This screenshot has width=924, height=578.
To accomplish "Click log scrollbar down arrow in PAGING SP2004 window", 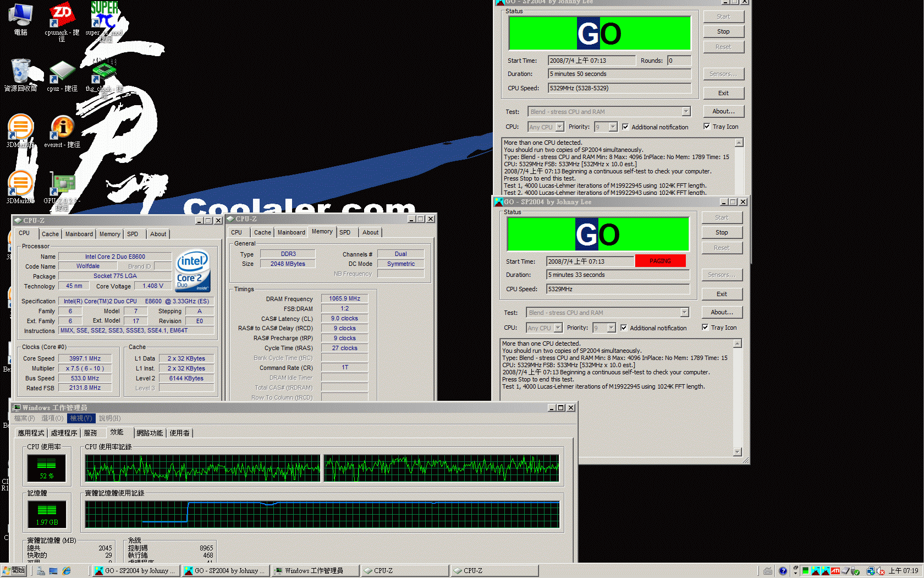I will [738, 452].
